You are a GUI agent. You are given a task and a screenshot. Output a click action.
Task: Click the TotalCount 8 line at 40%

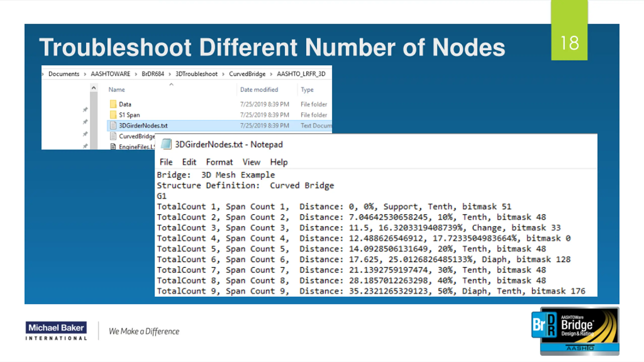(351, 281)
